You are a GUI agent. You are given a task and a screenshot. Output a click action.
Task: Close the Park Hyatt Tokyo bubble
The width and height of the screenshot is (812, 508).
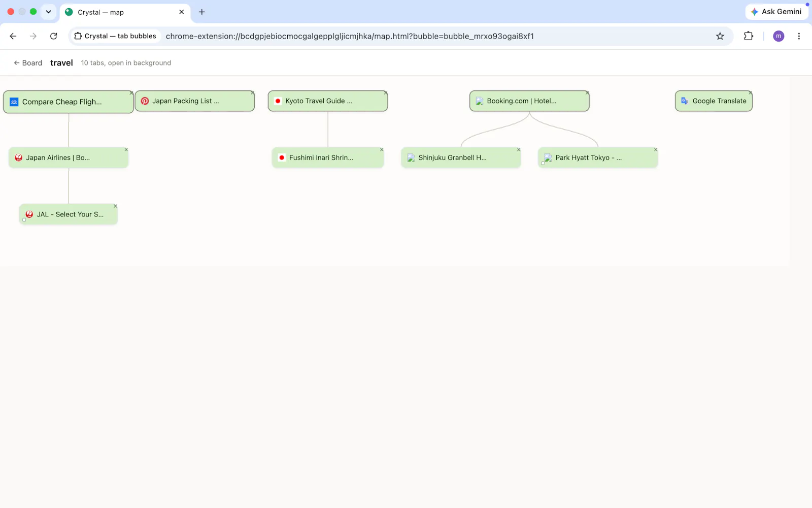[x=656, y=149]
